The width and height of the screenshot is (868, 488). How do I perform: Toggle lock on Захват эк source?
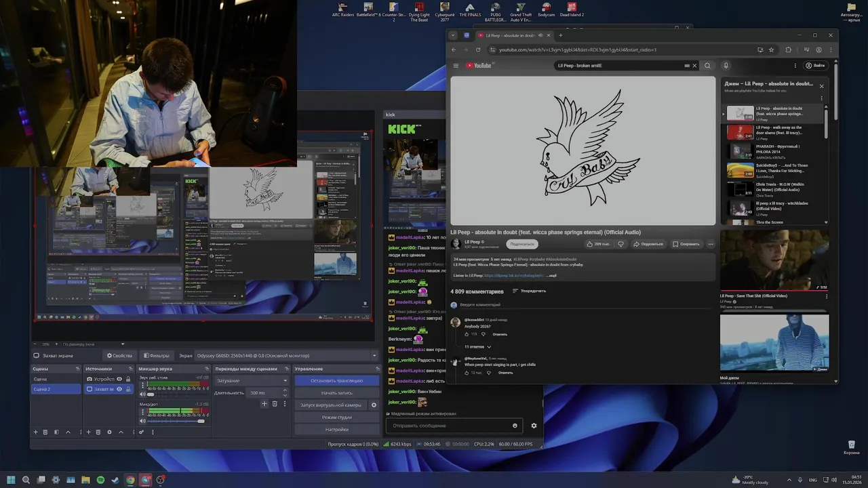click(128, 389)
